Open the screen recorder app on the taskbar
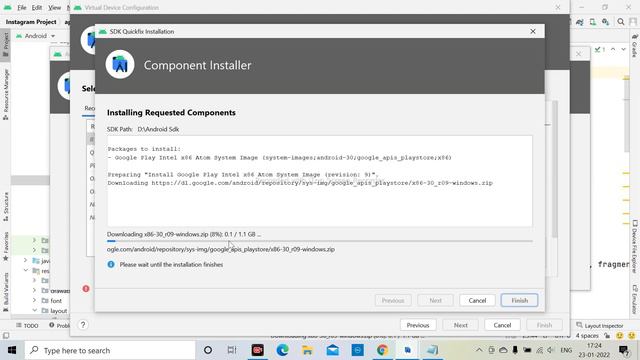Viewport: 640px width, 360px height. pyautogui.click(x=257, y=350)
